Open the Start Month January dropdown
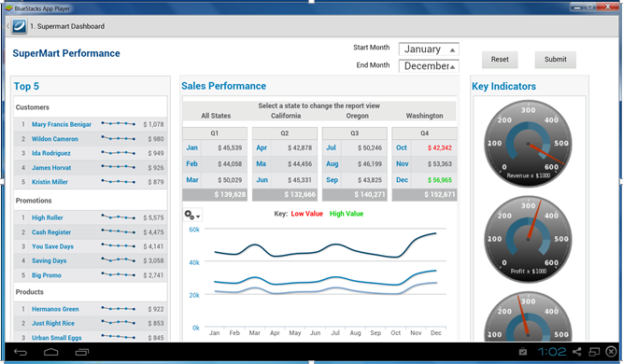Screen dimensions: 623x364 (x=429, y=49)
